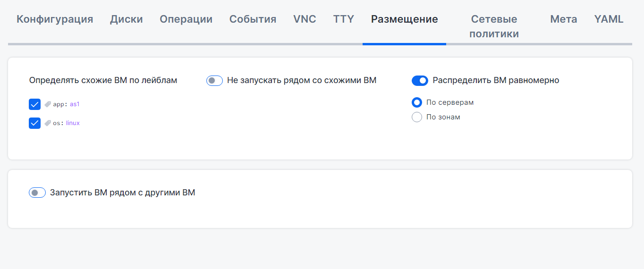This screenshot has width=644, height=269.
Task: Click the tag icon beside os label
Action: point(48,123)
